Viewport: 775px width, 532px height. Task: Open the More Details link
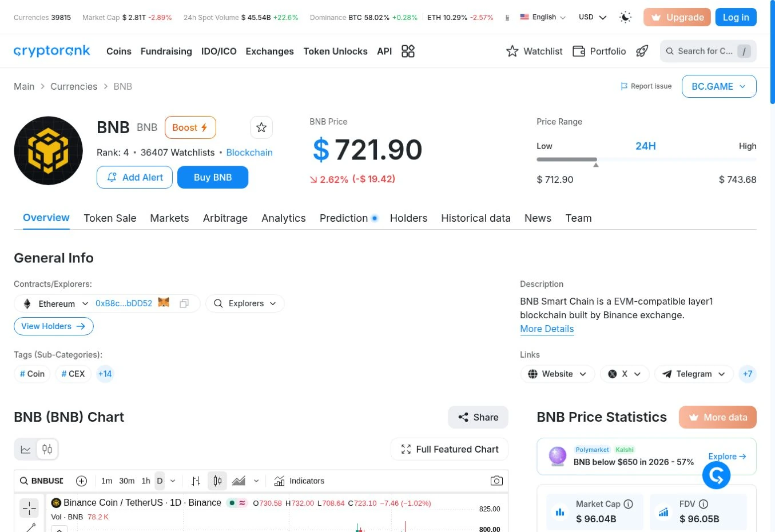pos(547,329)
